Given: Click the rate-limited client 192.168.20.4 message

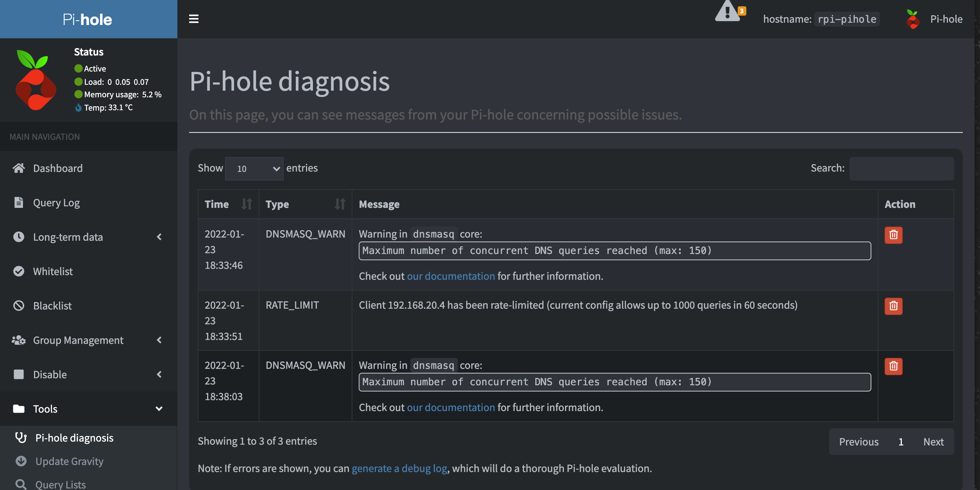Looking at the screenshot, I should click(578, 305).
